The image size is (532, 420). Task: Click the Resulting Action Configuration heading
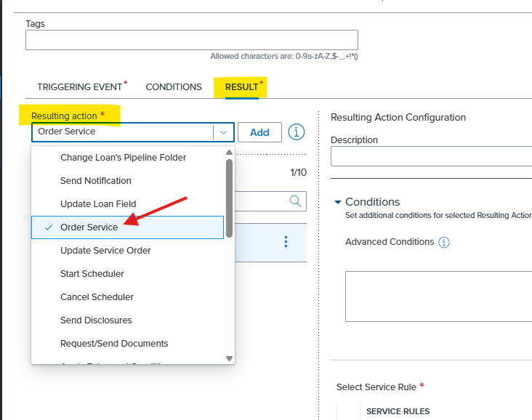[398, 118]
